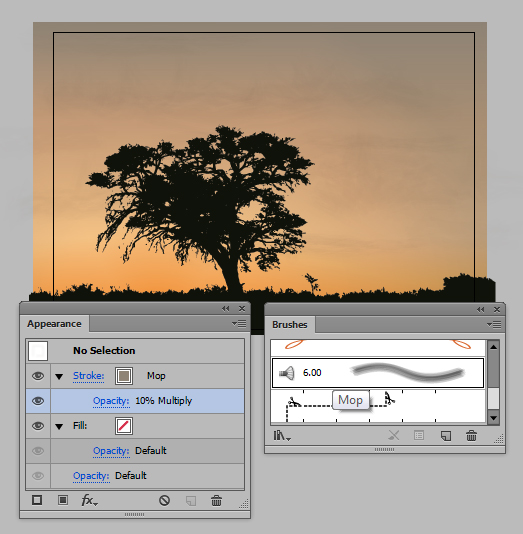This screenshot has width=523, height=534.
Task: Click Delete Brush trash icon
Action: tap(471, 436)
